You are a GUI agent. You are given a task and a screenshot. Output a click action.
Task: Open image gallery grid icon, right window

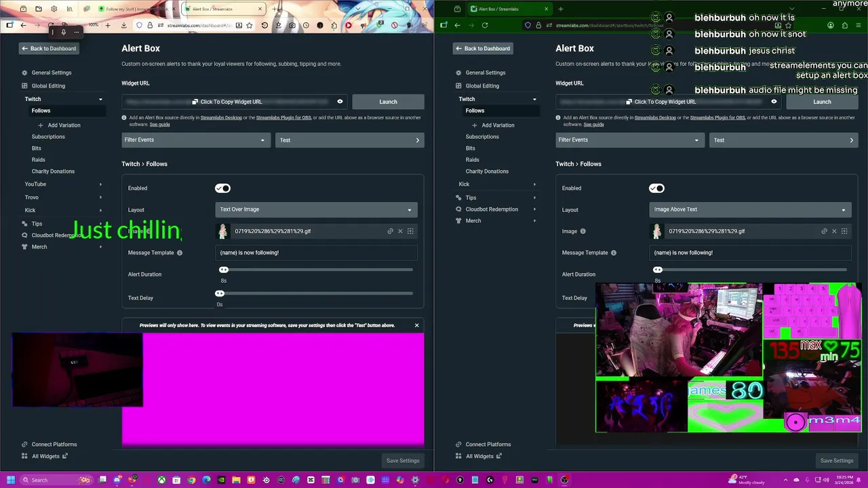click(844, 231)
